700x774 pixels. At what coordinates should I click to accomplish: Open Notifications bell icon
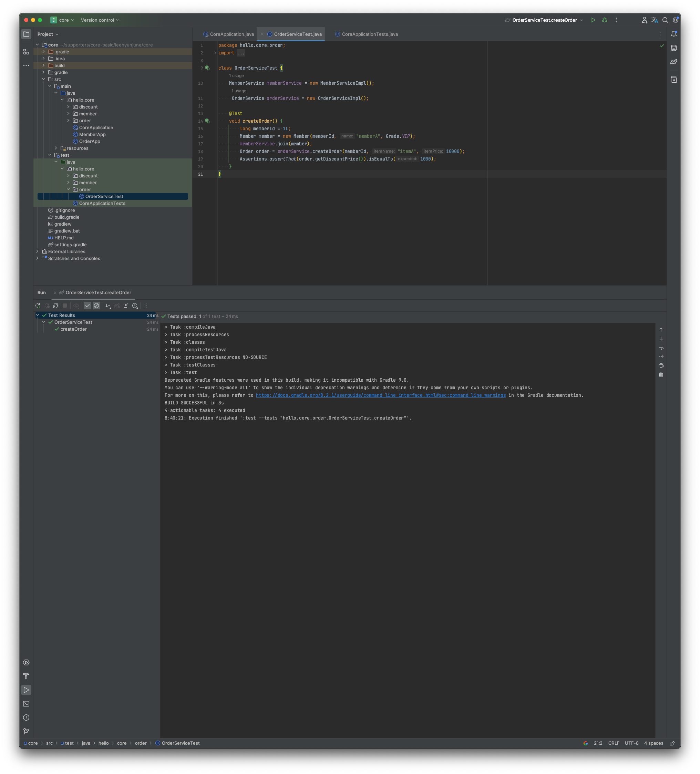click(x=674, y=34)
